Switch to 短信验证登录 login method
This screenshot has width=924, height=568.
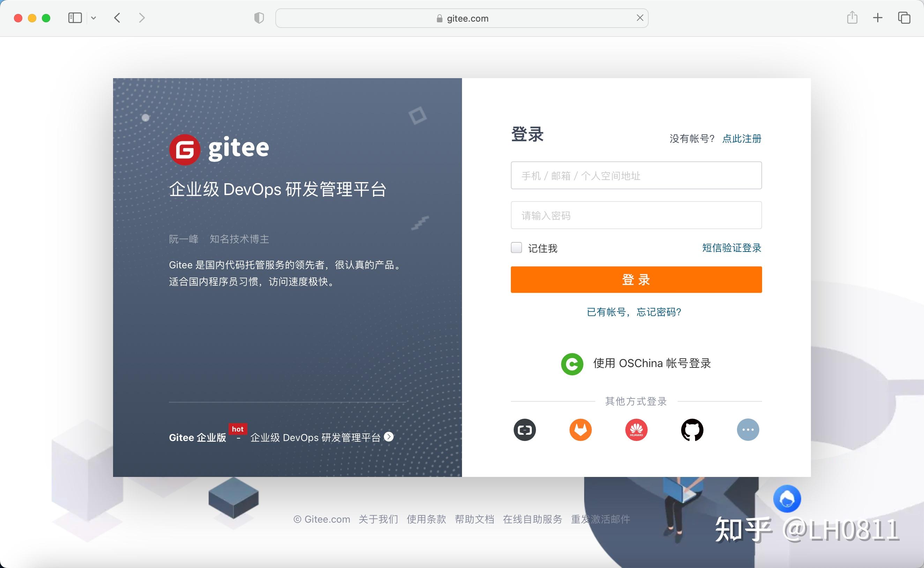tap(731, 248)
